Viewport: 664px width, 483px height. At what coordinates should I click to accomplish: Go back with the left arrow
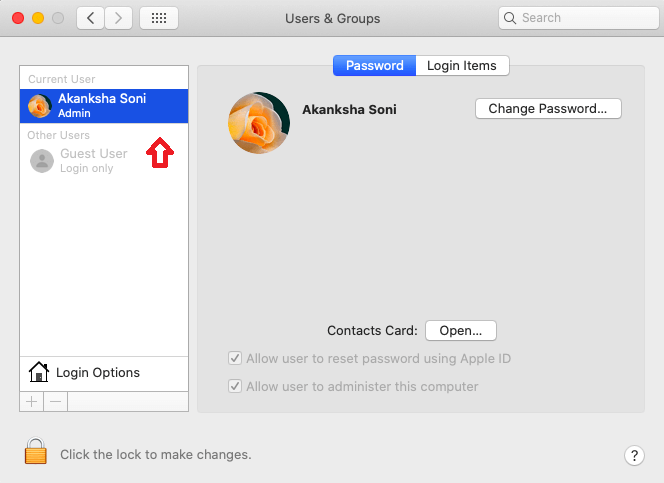90,18
